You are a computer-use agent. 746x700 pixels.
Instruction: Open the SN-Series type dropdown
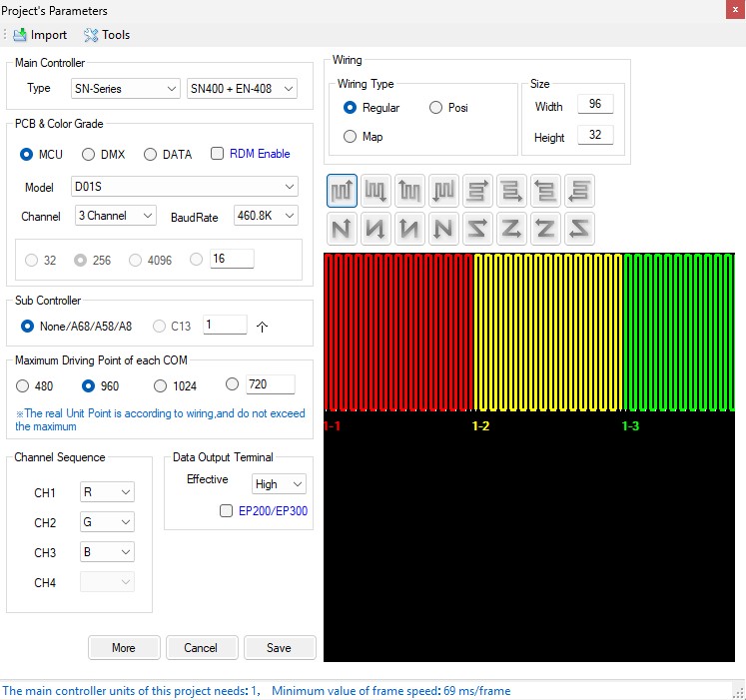click(x=126, y=89)
